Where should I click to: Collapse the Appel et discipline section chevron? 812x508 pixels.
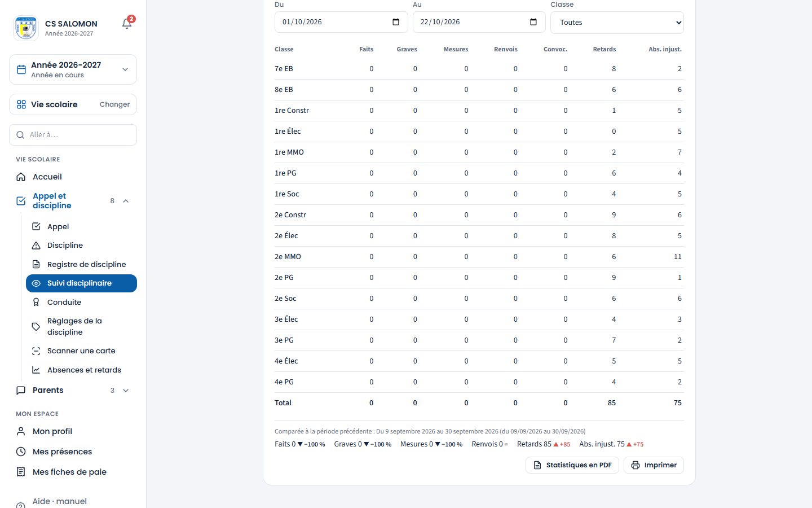coord(126,201)
